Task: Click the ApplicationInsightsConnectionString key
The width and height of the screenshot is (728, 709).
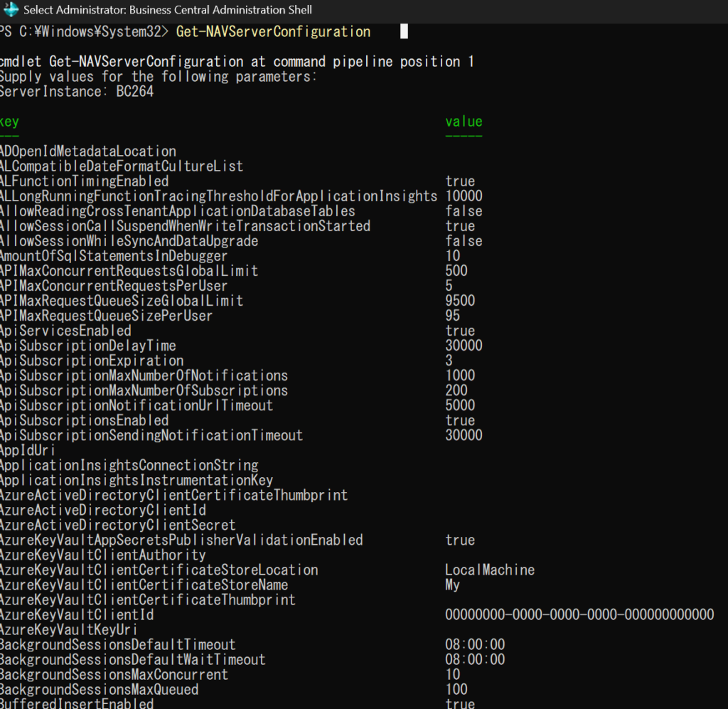Action: pyautogui.click(x=129, y=465)
